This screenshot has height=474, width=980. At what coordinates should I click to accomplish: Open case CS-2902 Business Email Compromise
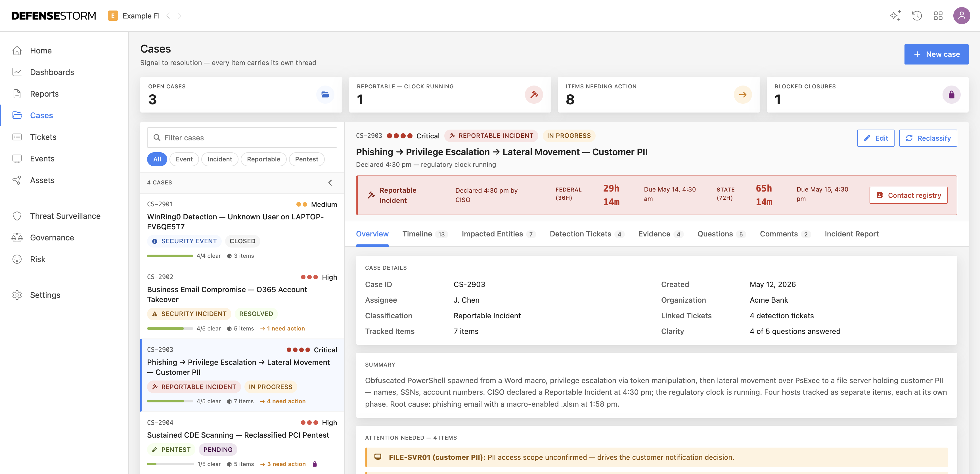(242, 302)
